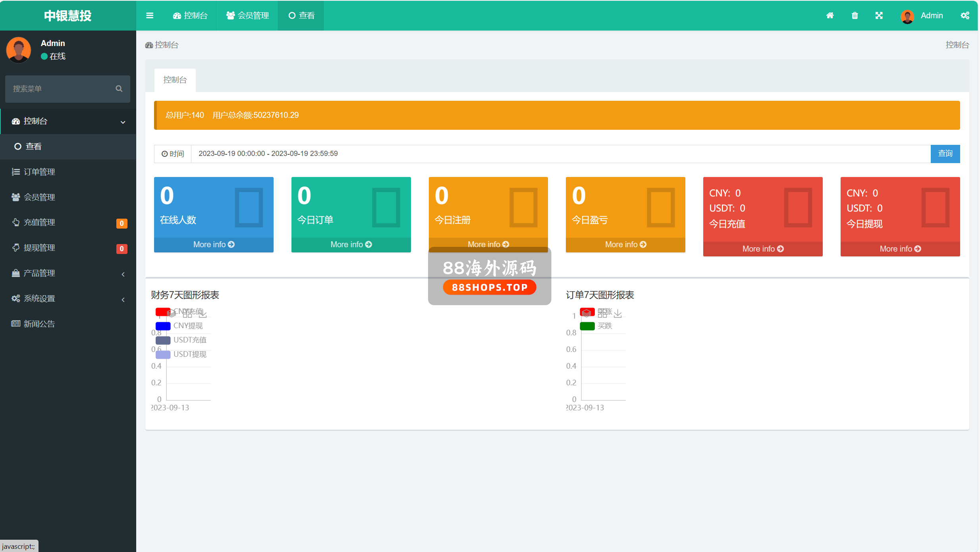Click the red USDT提现 legend swatch area
Screen dimensions: 980x552
pos(163,354)
